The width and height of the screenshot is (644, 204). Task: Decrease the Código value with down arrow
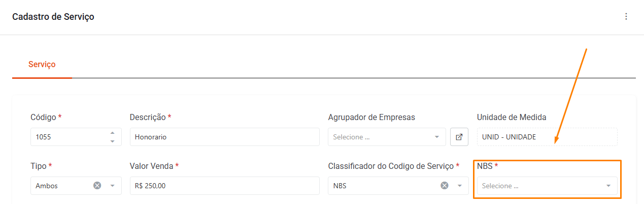pos(112,140)
